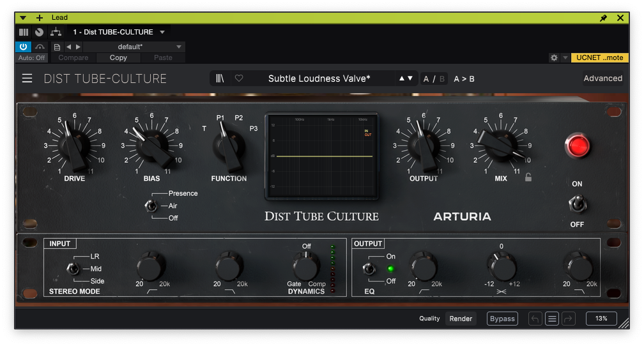
Task: Open the default* preset dropdown
Action: click(134, 47)
